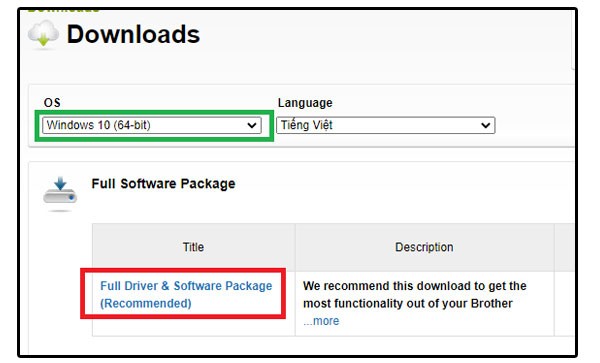Click the Full Driver & Software Package (Recommended) link
Image resolution: width=600 pixels, height=363 pixels.
(x=186, y=295)
